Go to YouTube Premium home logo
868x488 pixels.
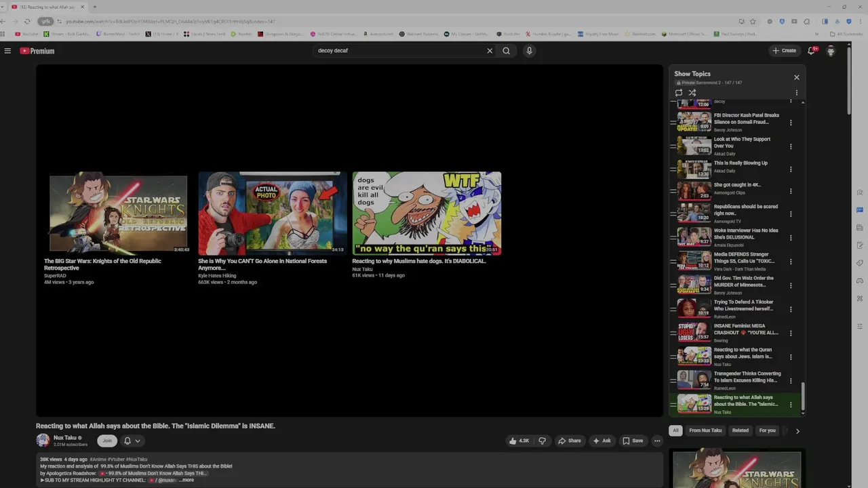click(37, 51)
